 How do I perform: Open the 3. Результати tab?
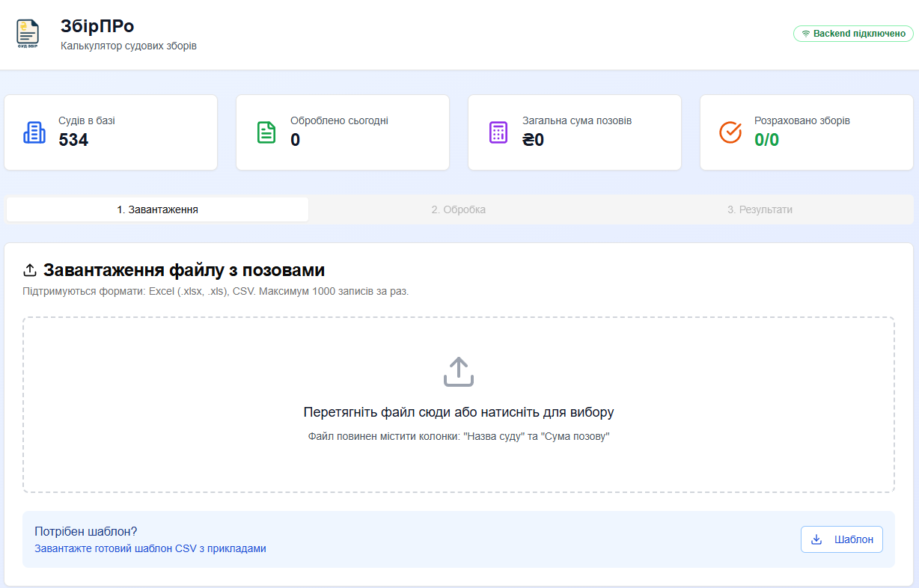click(x=761, y=209)
